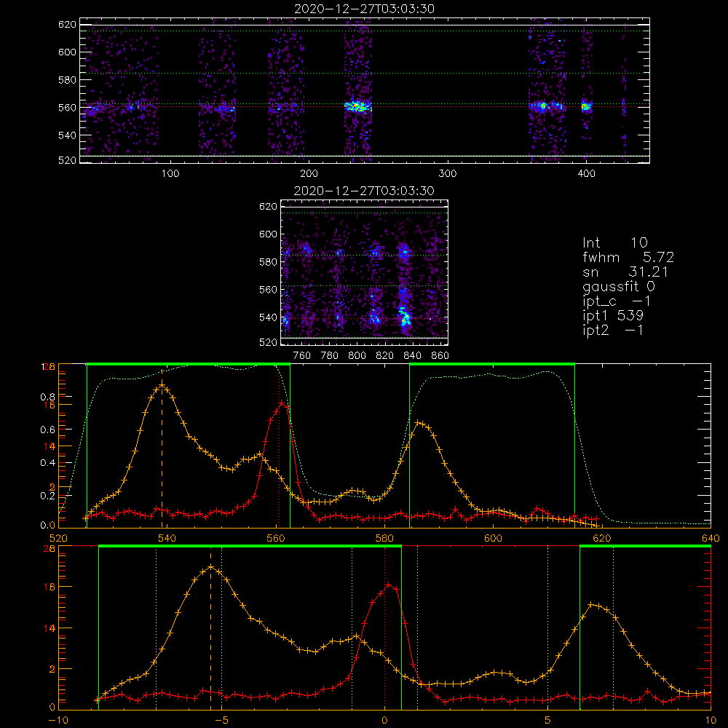Viewport: 728px width, 728px height.
Task: Click the red curve peak near 561 in profile plot
Action: point(282,403)
